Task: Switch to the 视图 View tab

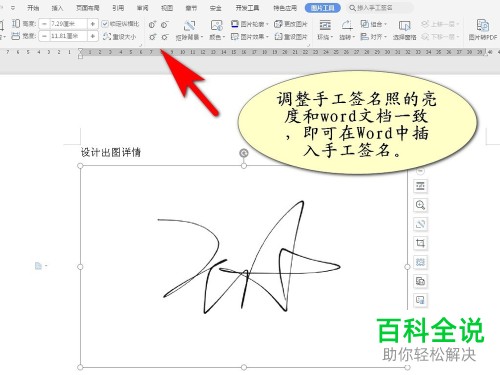Action: [167, 8]
